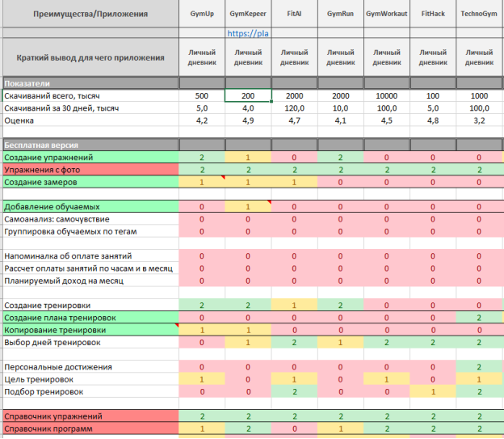Select the GymKepeer rating value 4,9
Viewport: 504px width, 439px height.
pyautogui.click(x=248, y=120)
